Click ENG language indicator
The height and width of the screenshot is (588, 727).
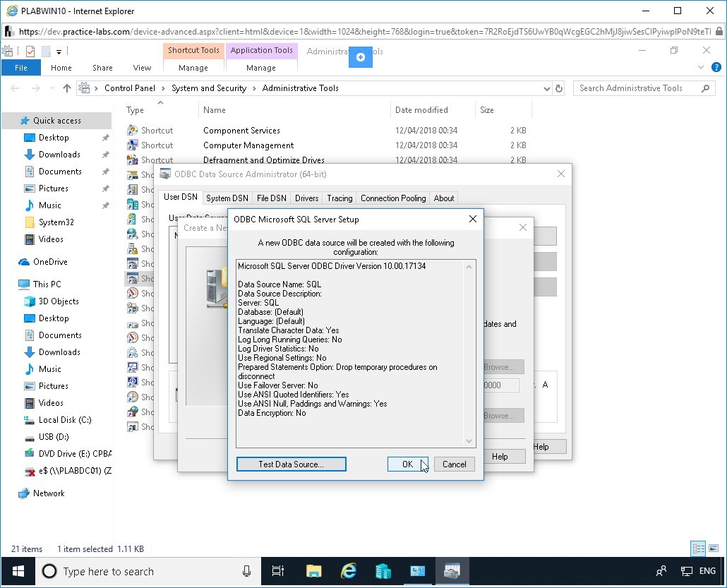click(x=707, y=571)
